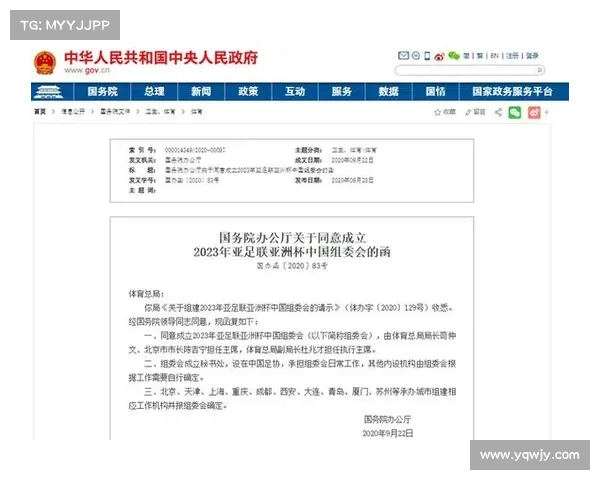Click the date 2020年9月22日 at letter end
The image size is (600, 480).
pos(388,433)
